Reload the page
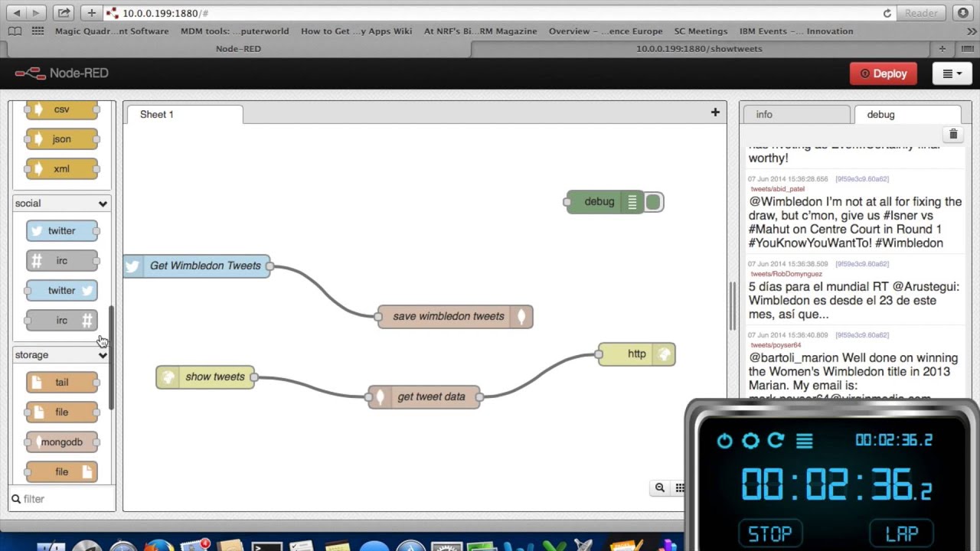 tap(887, 13)
